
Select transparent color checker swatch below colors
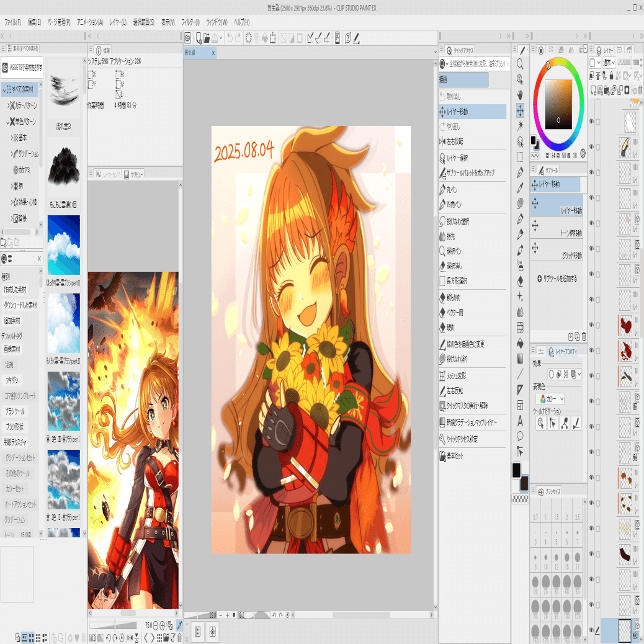pos(521,499)
